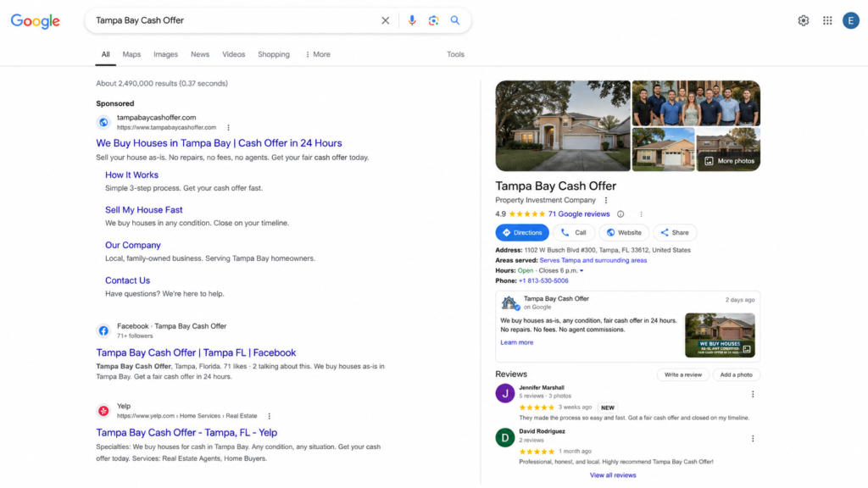Click the David Rodriguez reviewer name
Screen dimensions: 868x488
pyautogui.click(x=542, y=431)
